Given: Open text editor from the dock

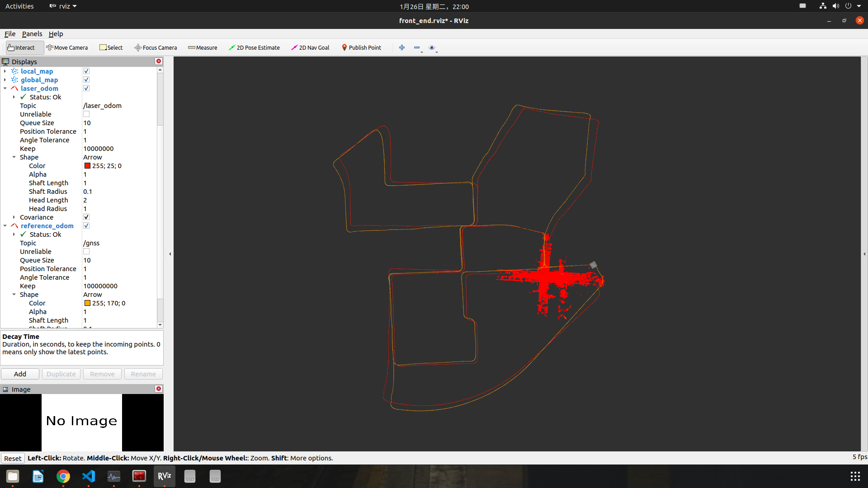Looking at the screenshot, I should [x=38, y=476].
